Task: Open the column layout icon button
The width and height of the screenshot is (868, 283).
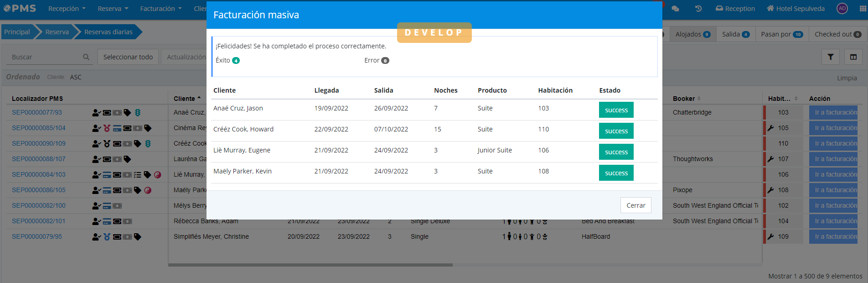Action: click(853, 57)
